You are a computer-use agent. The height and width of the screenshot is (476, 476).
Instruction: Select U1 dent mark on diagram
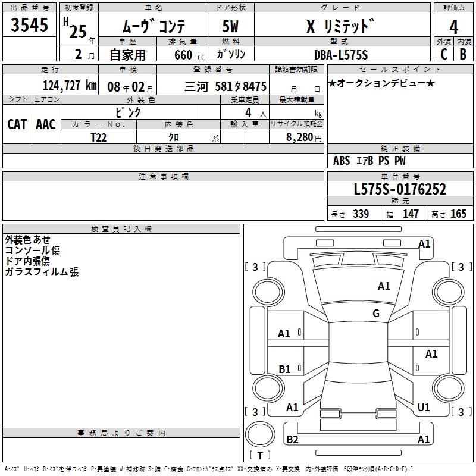tap(424, 408)
